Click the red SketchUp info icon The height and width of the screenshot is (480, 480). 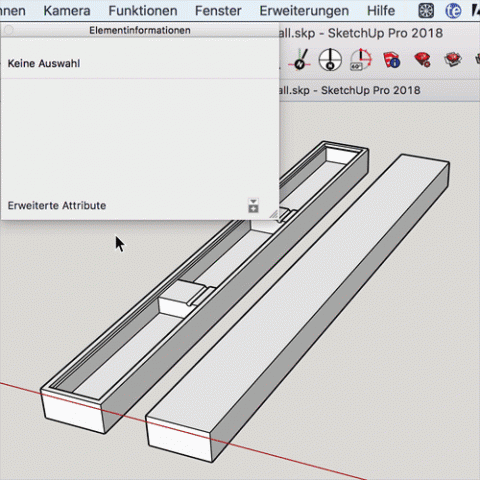point(391,60)
